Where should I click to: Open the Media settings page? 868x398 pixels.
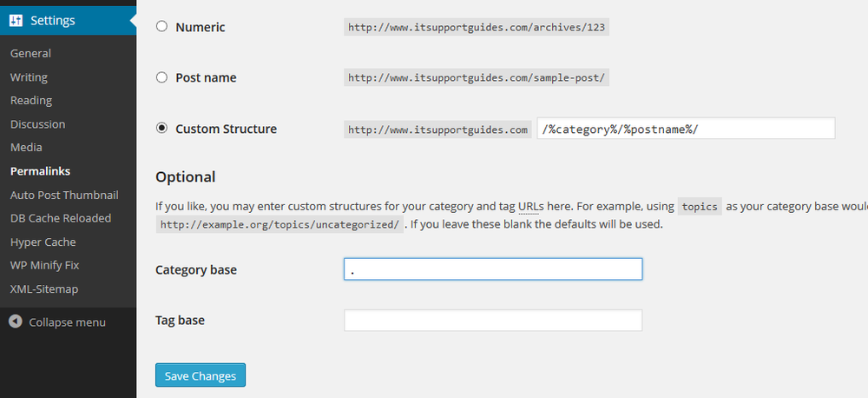click(x=26, y=148)
